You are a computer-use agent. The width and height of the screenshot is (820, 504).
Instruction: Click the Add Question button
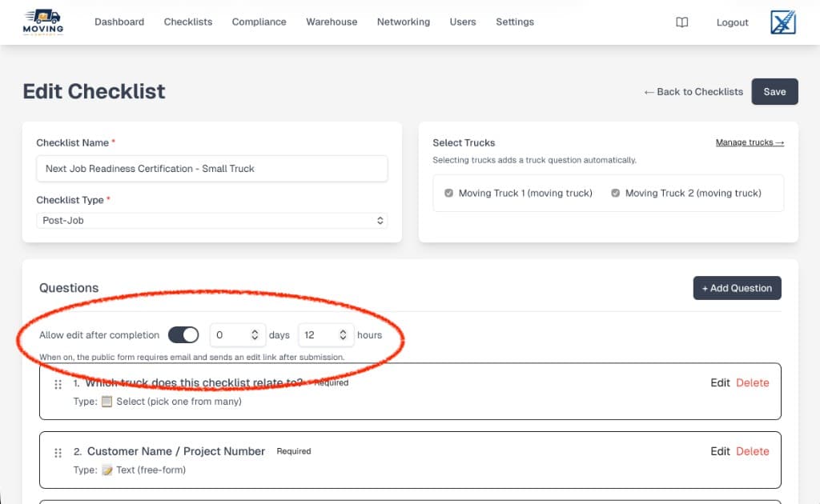(737, 288)
